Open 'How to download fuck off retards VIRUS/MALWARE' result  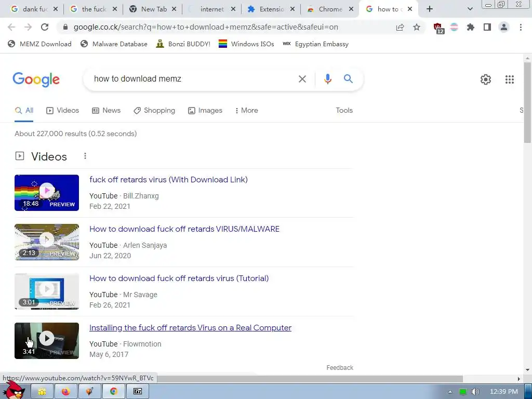[184, 229]
